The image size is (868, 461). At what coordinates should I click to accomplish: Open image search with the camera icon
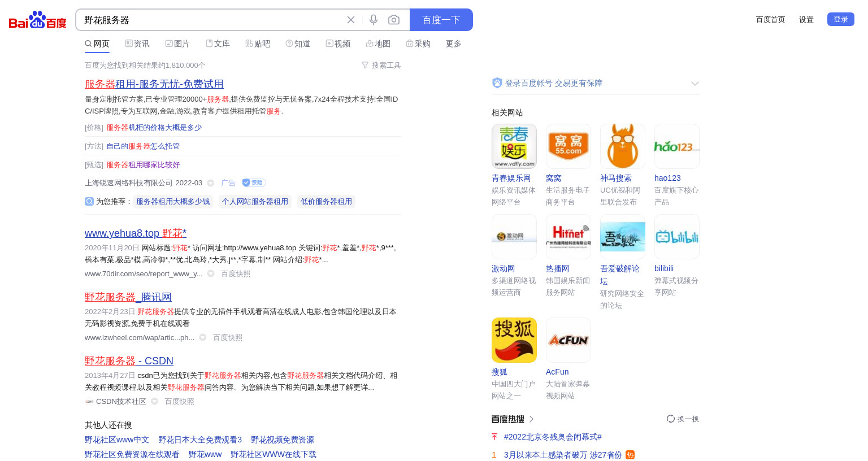click(x=394, y=20)
